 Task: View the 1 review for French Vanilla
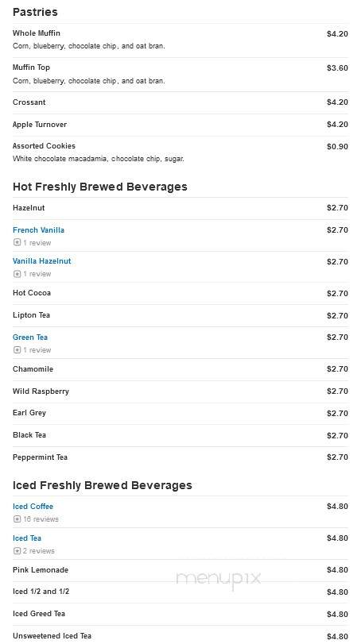37,243
